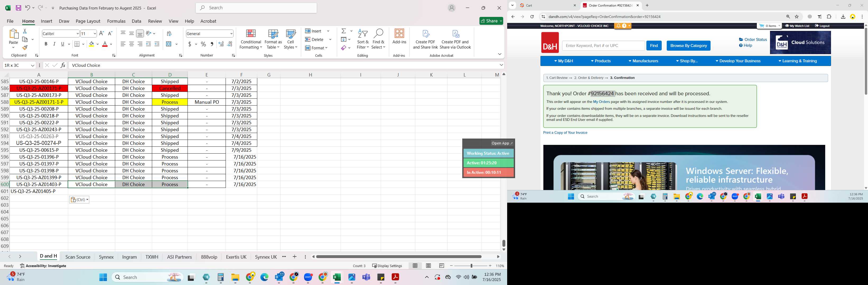Click the Wrap Text icon
Image resolution: width=868 pixels, height=285 pixels.
coord(169,33)
